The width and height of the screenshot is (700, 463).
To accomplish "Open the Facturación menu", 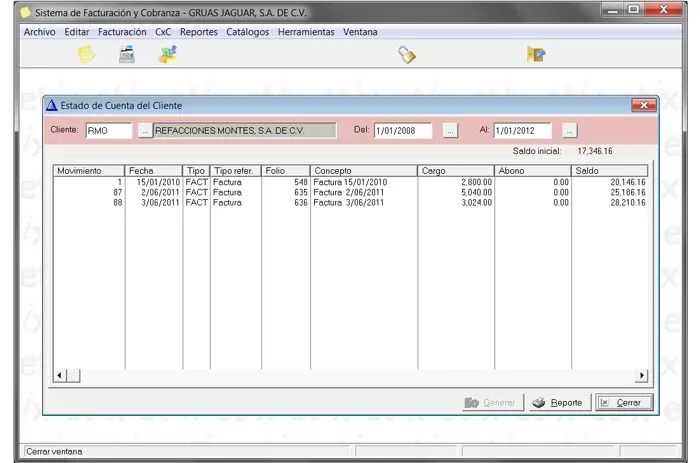I will point(122,32).
